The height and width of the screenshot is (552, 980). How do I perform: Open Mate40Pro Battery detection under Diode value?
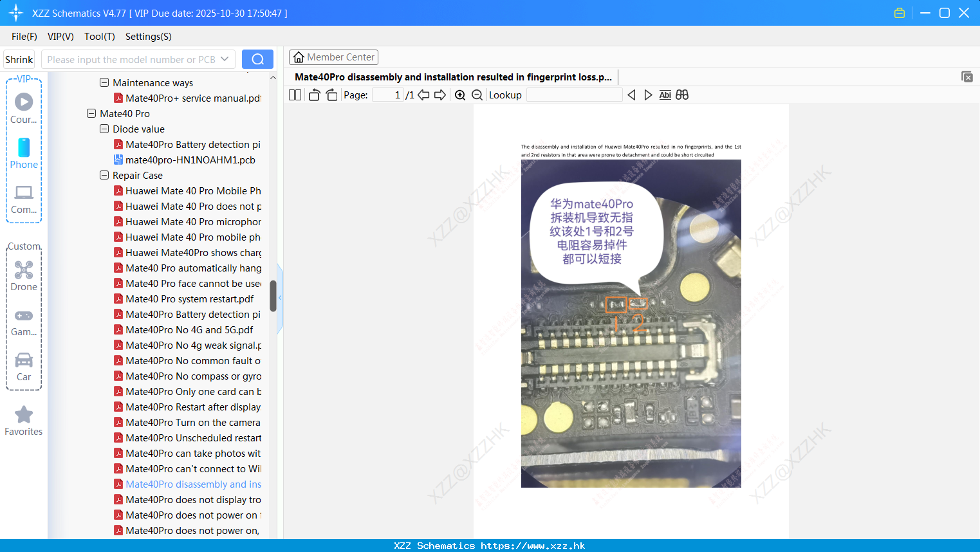tap(187, 144)
